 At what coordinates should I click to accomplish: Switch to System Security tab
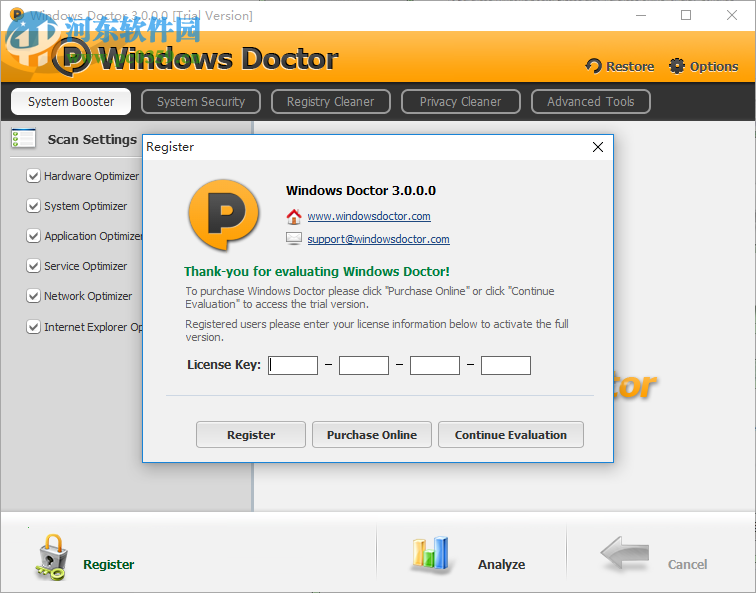coord(201,102)
